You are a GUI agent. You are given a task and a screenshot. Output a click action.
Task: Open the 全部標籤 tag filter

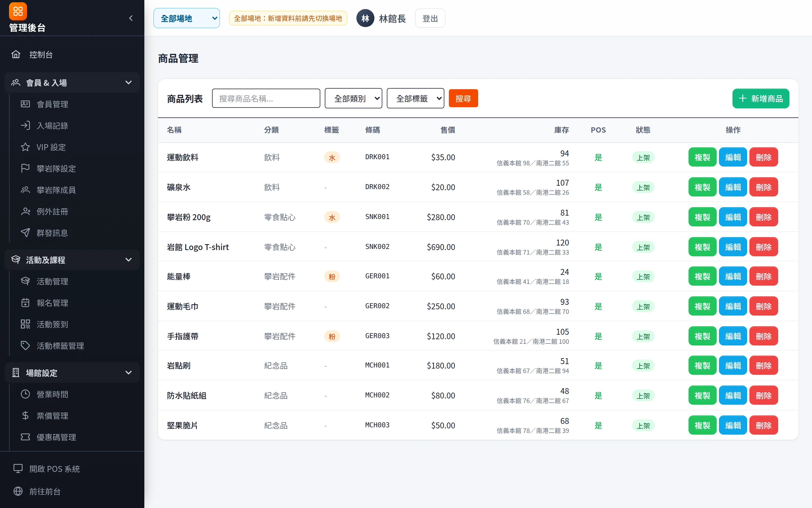415,98
